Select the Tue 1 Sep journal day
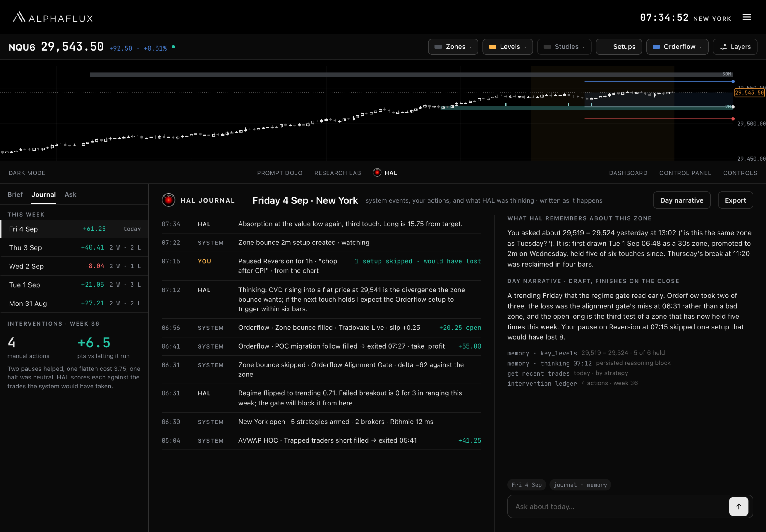The width and height of the screenshot is (766, 532). [74, 285]
